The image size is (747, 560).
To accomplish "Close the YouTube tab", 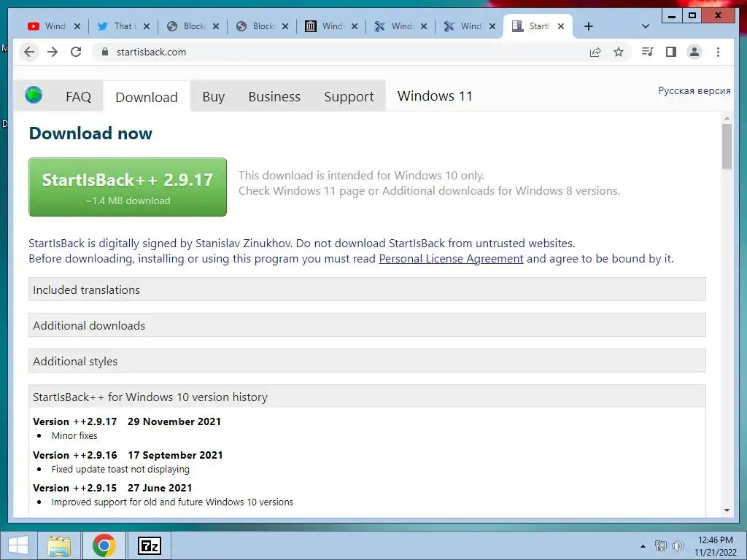I will pyautogui.click(x=77, y=26).
